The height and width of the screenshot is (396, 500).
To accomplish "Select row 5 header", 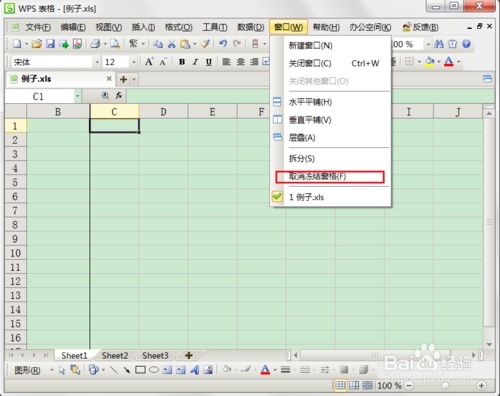I will pos(15,182).
